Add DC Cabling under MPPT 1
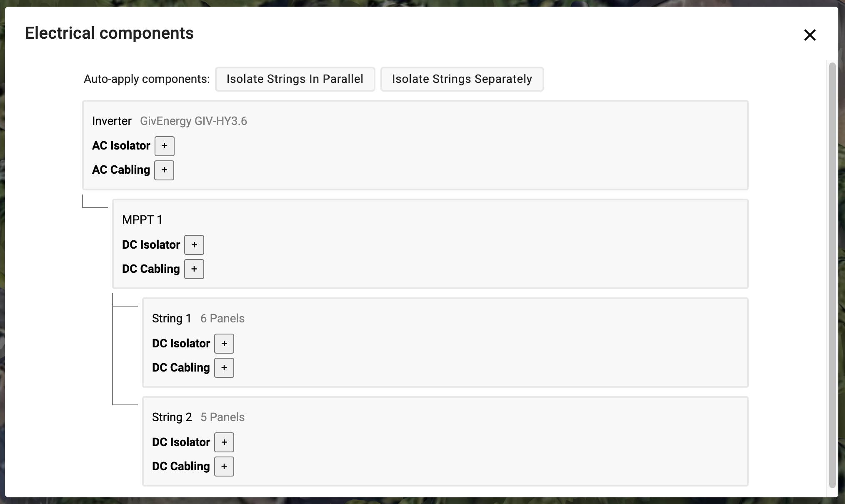 (x=194, y=269)
